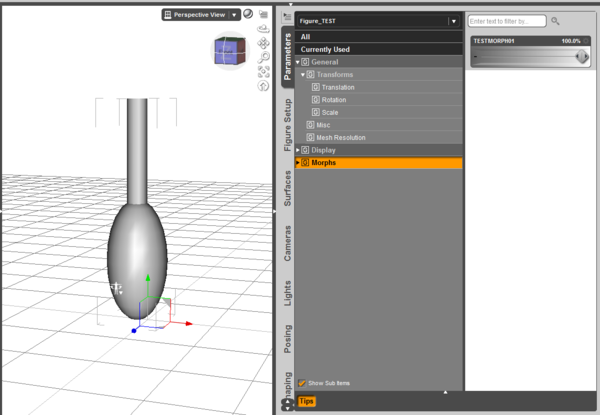This screenshot has height=415, width=600.
Task: Expand the Morphs group arrow
Action: point(298,163)
